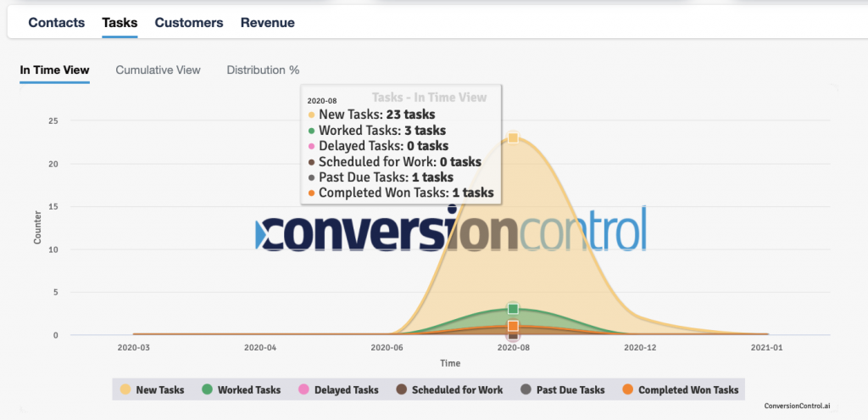Toggle Scheduled for Work legend entry
Image resolution: width=868 pixels, height=420 pixels.
(457, 390)
